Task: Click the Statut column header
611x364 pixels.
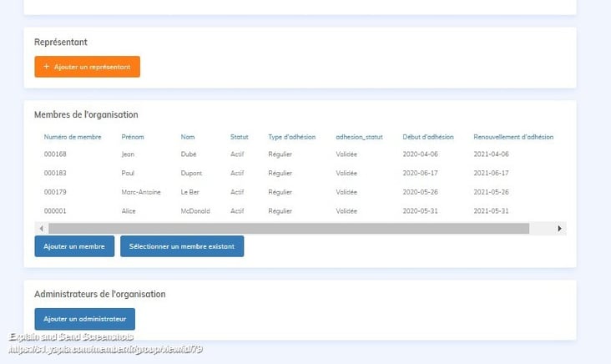Action: (x=240, y=137)
